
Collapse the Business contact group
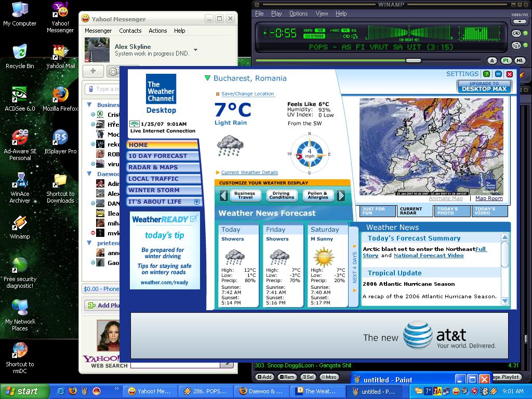pos(89,105)
